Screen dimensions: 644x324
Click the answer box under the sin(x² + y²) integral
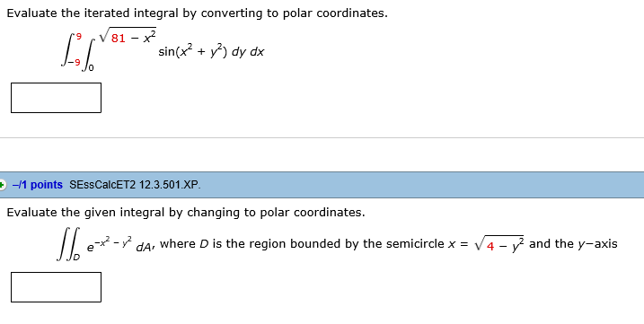point(56,98)
